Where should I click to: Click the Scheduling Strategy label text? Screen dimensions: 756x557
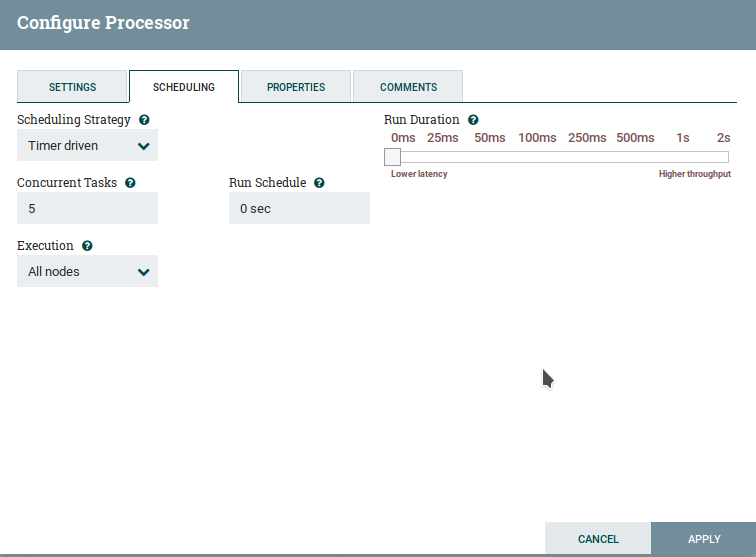pos(74,120)
